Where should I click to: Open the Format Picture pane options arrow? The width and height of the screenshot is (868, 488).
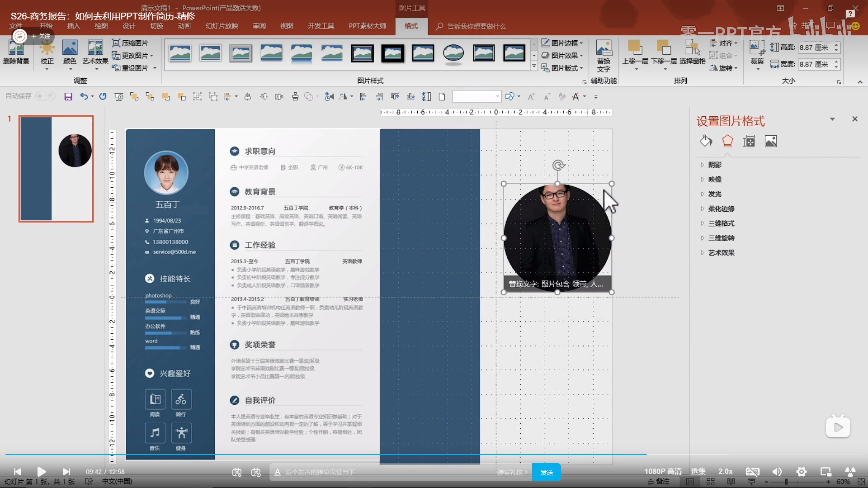tap(832, 119)
